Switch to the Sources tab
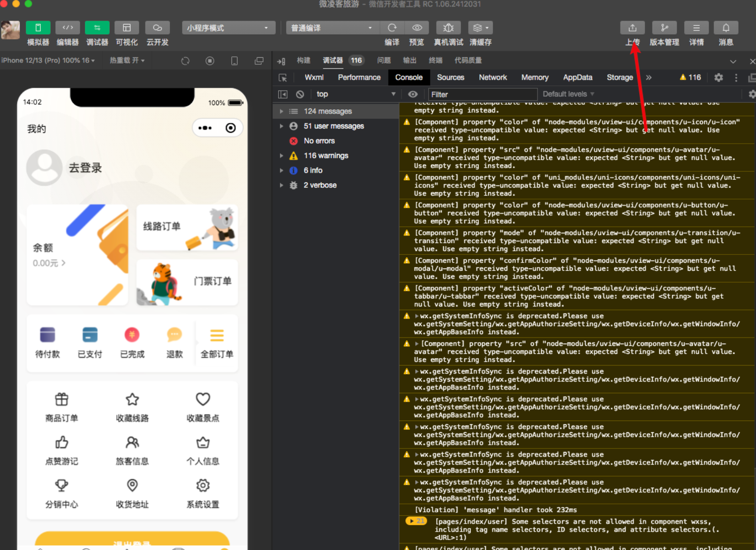 450,77
